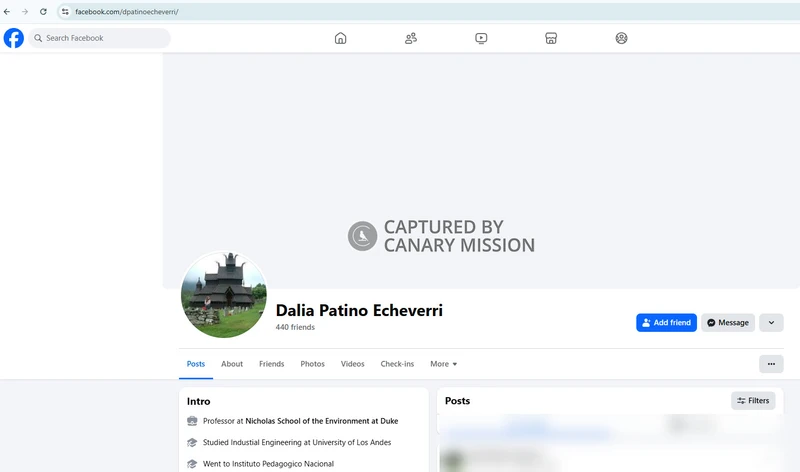Click the Search Facebook field
The width and height of the screenshot is (800, 472).
(99, 38)
